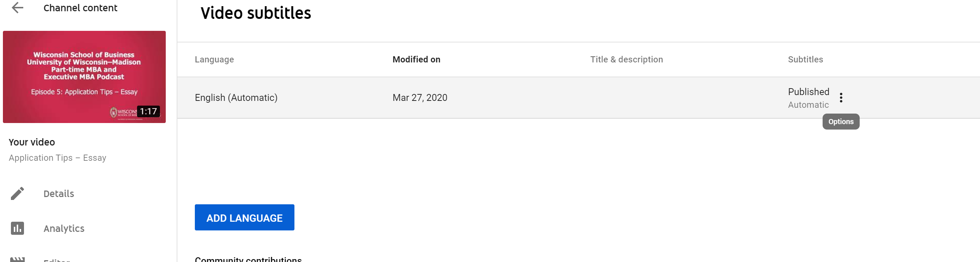The image size is (980, 262).
Task: Click the Language column header
Action: click(x=214, y=60)
